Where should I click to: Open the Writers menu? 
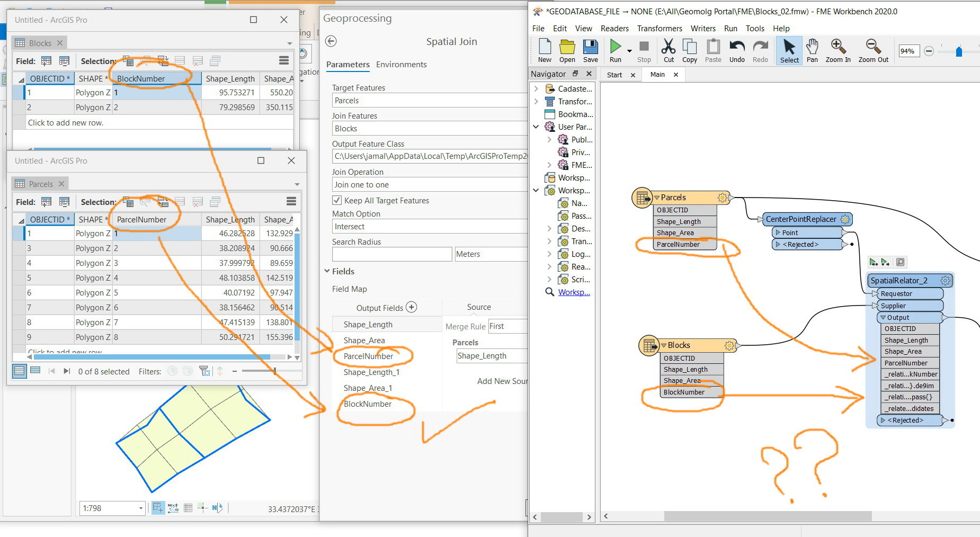703,29
